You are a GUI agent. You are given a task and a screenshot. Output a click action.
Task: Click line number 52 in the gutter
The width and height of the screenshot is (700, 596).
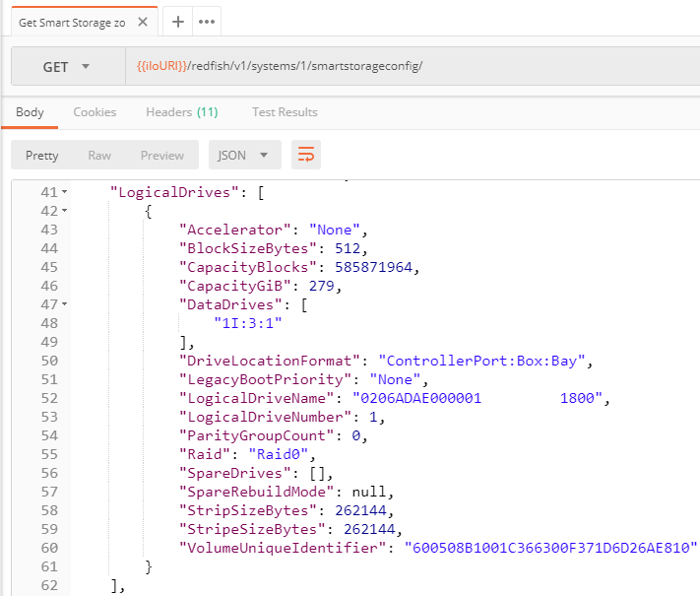tap(49, 398)
